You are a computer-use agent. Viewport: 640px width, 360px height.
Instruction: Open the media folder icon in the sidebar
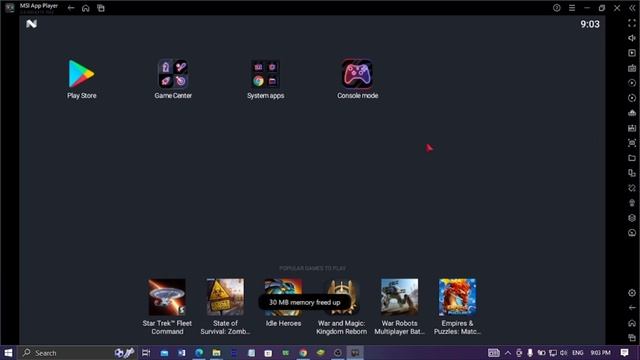pos(632,158)
